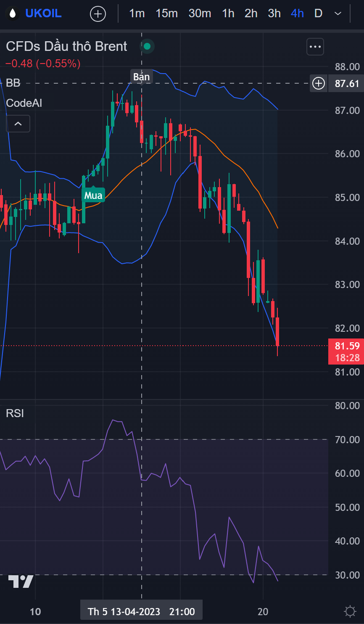Image resolution: width=364 pixels, height=624 pixels.
Task: Click the Mua buy signal label
Action: point(93,195)
